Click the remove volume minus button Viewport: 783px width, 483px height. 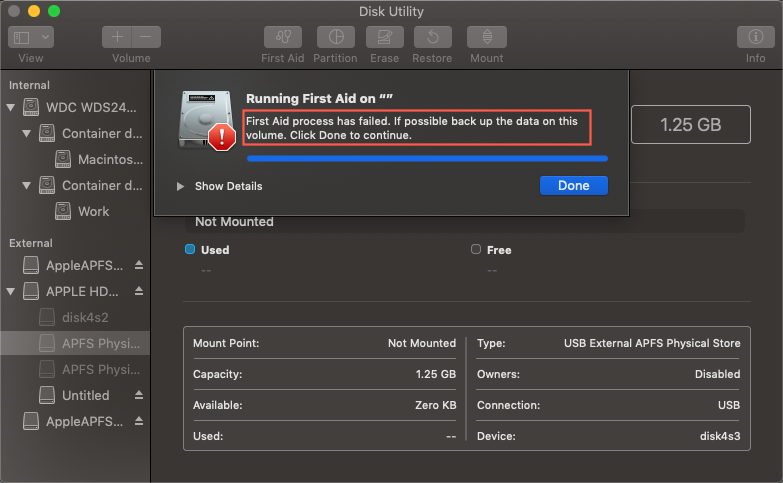pos(146,38)
